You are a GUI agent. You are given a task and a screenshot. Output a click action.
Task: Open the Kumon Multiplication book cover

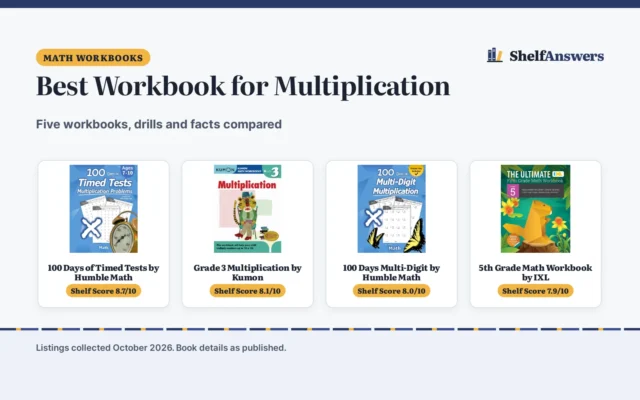(247, 209)
